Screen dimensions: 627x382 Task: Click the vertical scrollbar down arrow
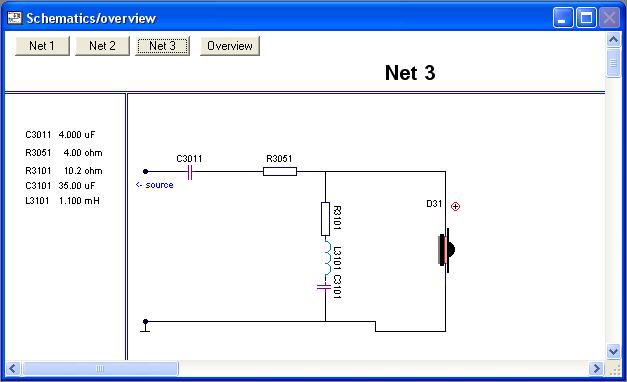click(x=613, y=351)
